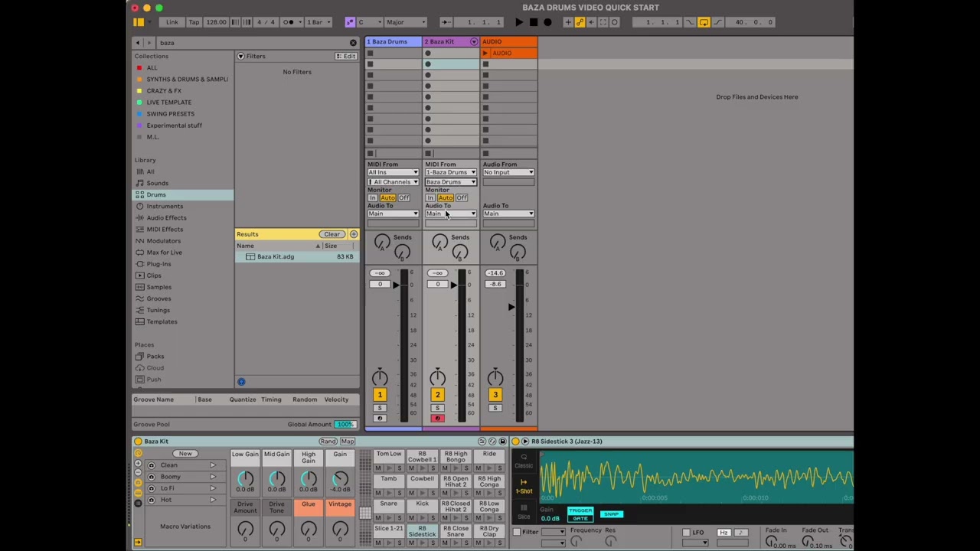Create a new macro variation with New

[x=185, y=454]
